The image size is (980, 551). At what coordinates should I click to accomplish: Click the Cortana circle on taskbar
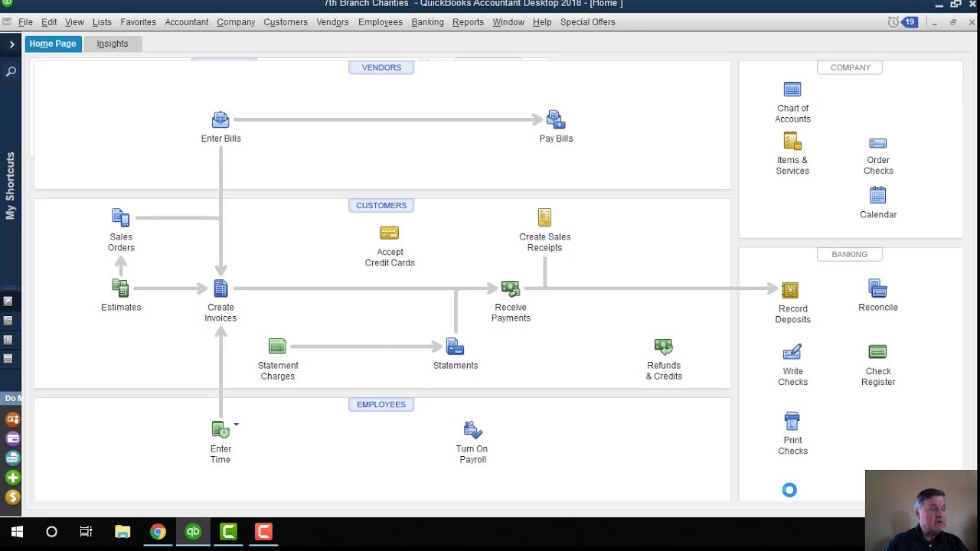click(x=51, y=532)
